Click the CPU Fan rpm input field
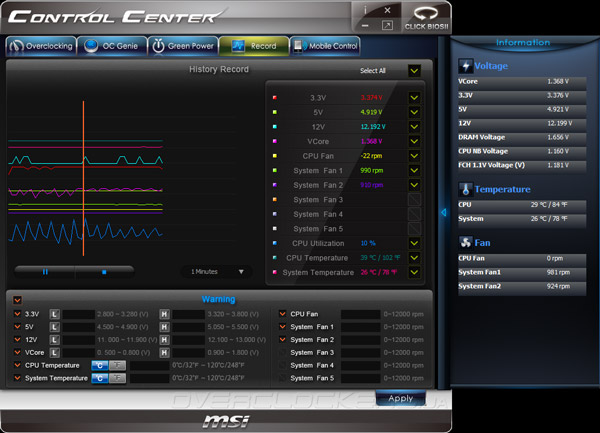The height and width of the screenshot is (433, 600). point(360,314)
